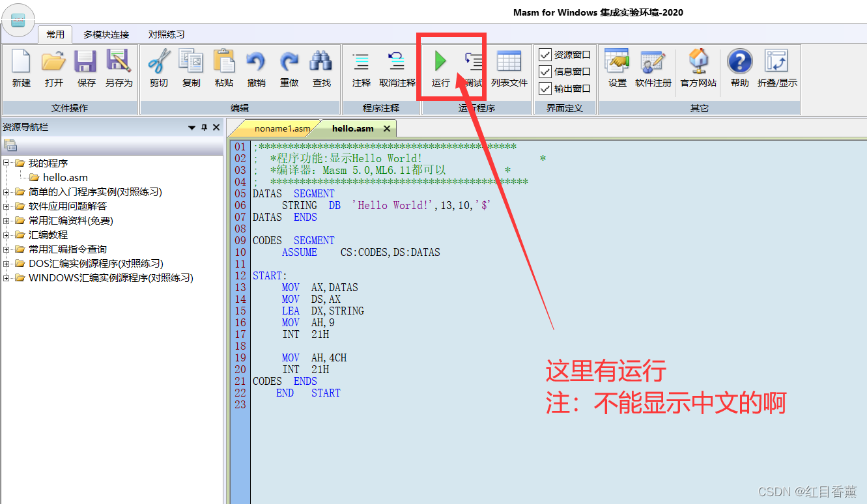The width and height of the screenshot is (867, 504).
Task: Expand 简单的入门程序实例(对照练习) node
Action: [x=7, y=191]
